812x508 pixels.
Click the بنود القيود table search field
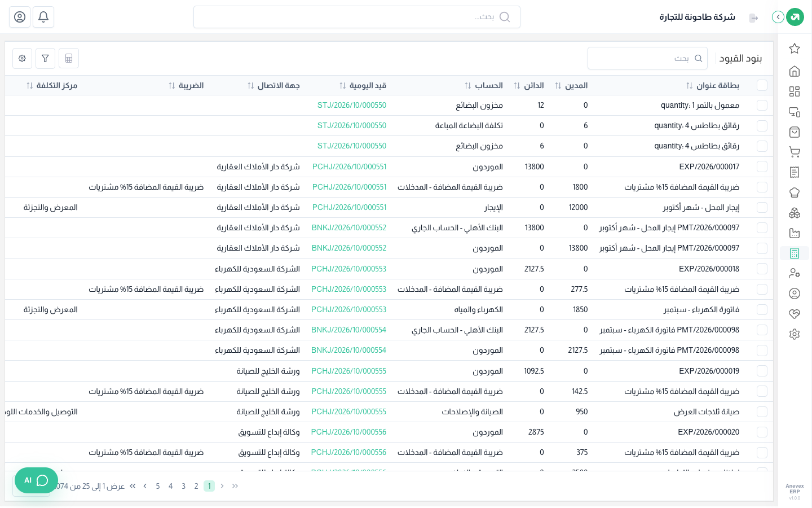647,58
